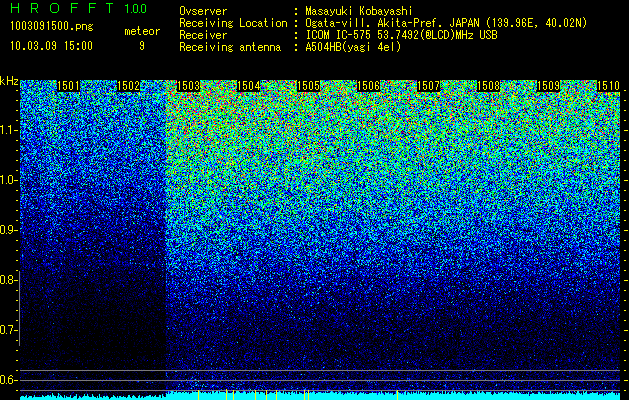The image size is (629, 400).
Task: Click the 0.6 frequency axis label
Action: pyautogui.click(x=8, y=380)
